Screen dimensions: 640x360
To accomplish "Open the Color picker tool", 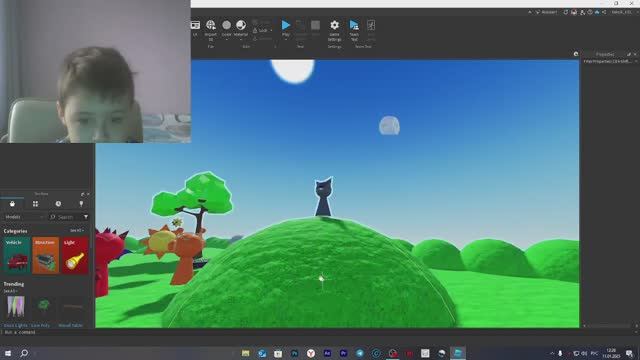I will pyautogui.click(x=226, y=25).
